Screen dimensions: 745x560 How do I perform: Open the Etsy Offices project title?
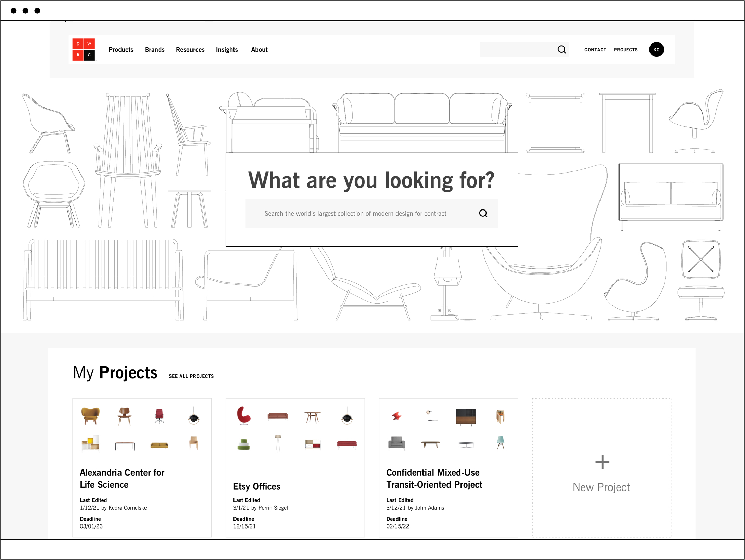pyautogui.click(x=256, y=486)
